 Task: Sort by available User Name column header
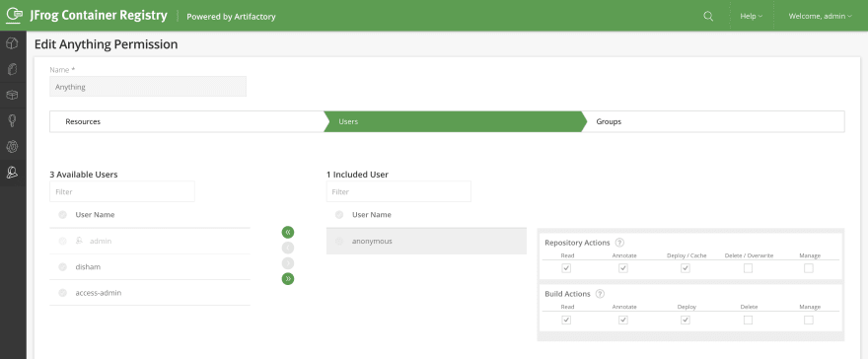(x=96, y=215)
